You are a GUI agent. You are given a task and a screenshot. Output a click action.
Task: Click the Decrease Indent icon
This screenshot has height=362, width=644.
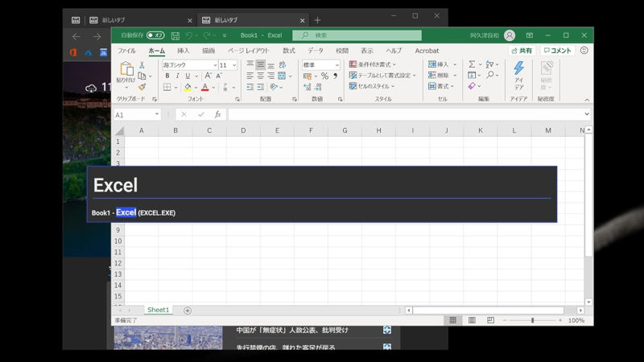pos(250,87)
